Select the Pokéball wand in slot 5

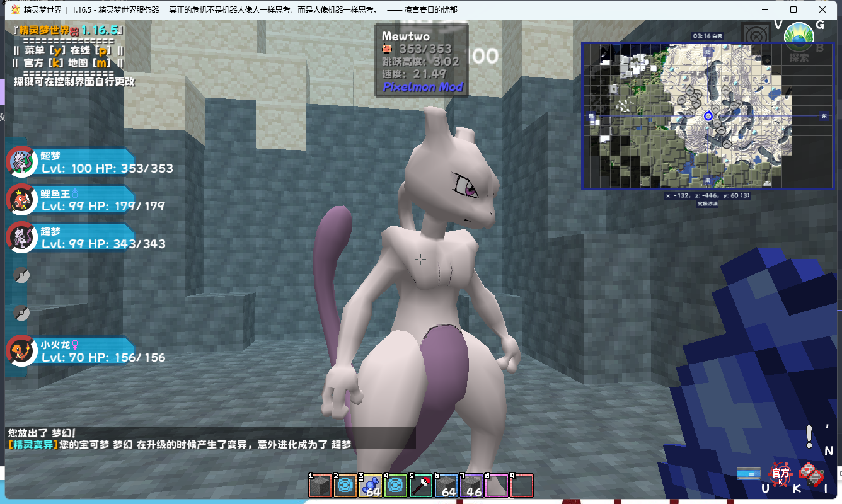[x=421, y=486]
